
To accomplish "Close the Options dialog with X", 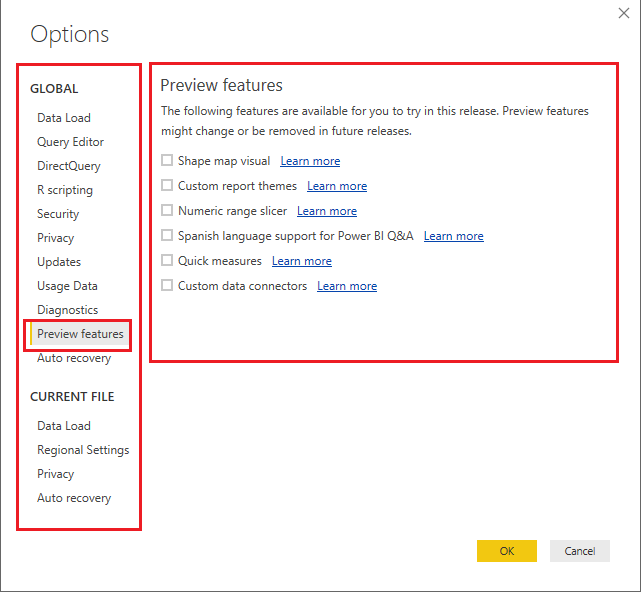I will 624,13.
